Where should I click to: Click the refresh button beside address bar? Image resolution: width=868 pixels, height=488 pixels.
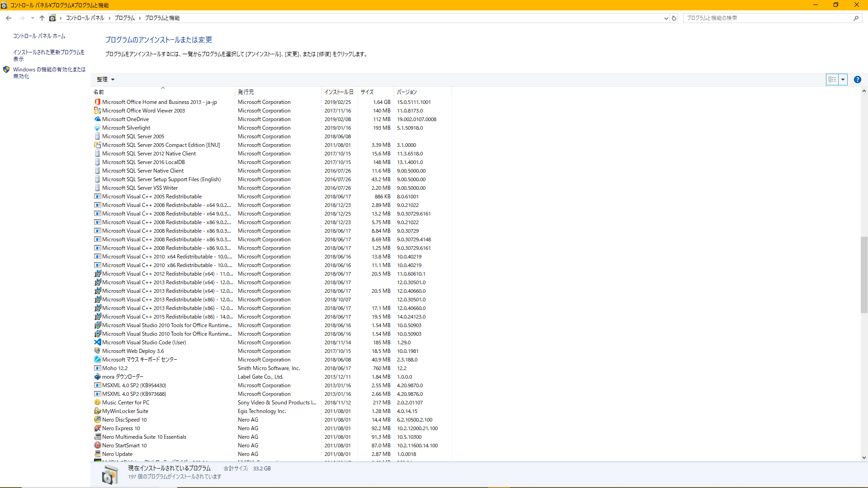(674, 18)
